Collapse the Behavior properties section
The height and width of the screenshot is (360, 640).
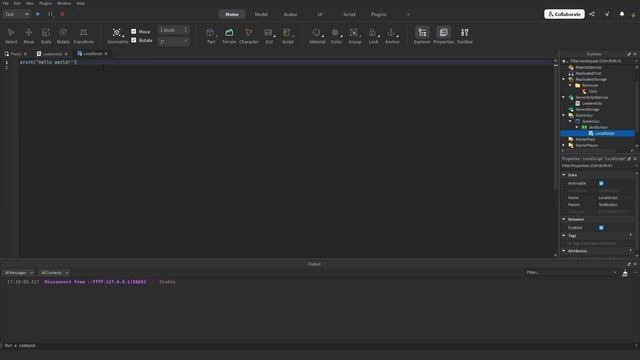pos(564,219)
